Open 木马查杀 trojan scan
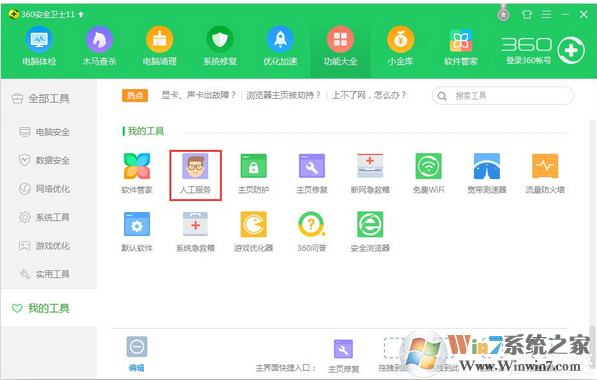Image resolution: width=597 pixels, height=380 pixels. [x=99, y=46]
